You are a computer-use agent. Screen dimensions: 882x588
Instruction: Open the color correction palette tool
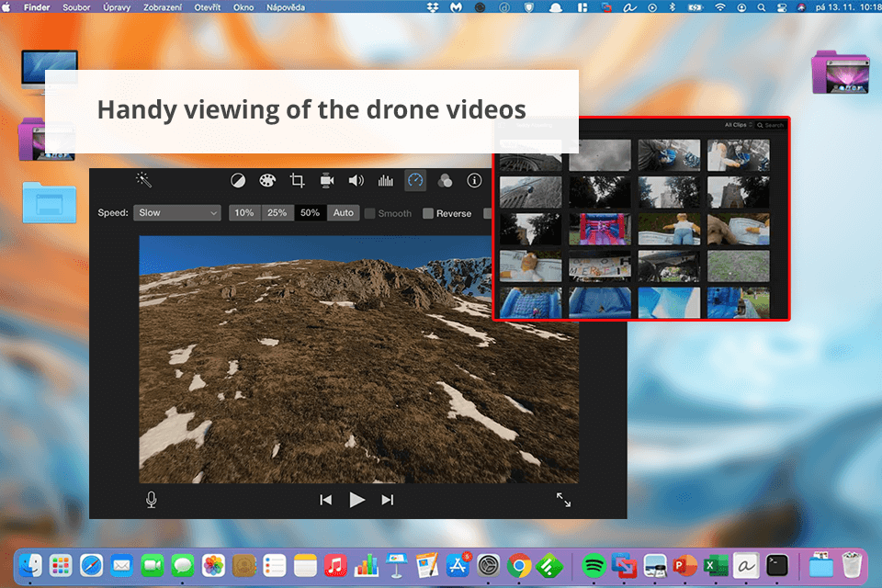click(267, 181)
